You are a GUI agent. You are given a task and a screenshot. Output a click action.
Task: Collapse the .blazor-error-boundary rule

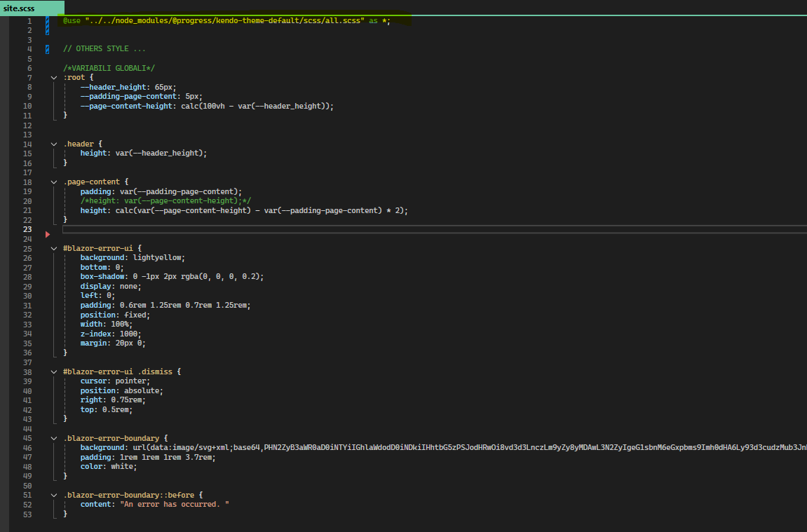[54, 438]
